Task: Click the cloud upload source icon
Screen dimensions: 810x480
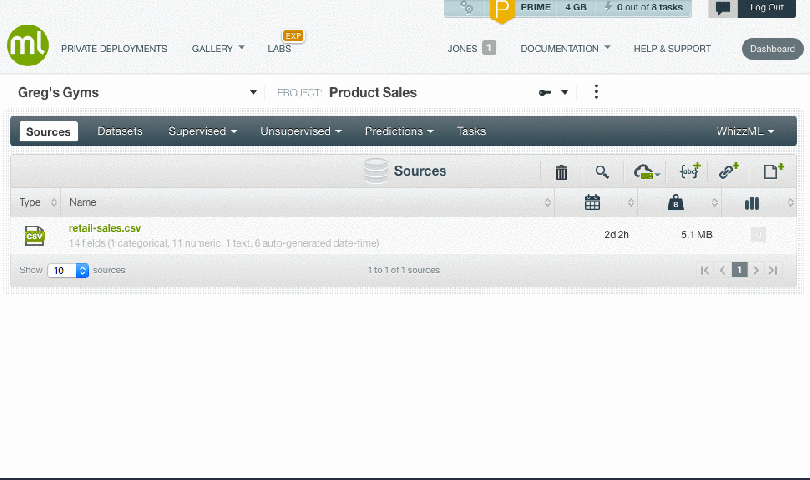Action: (646, 172)
